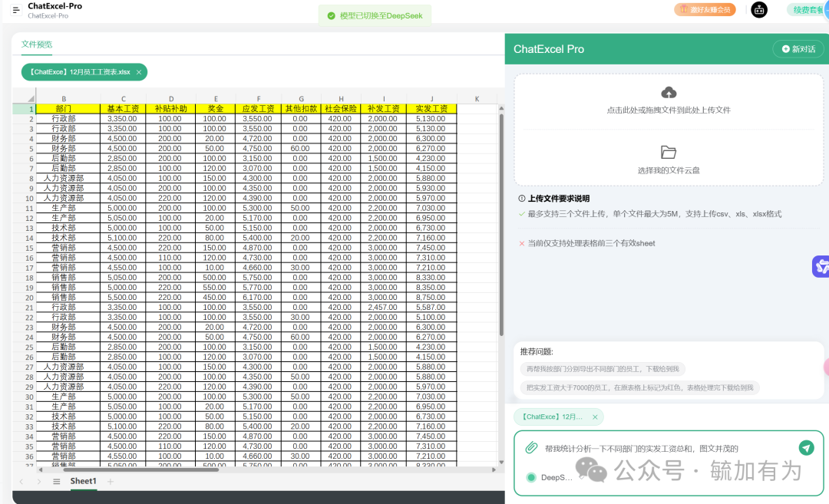
Task: Select the 应发工资 header cell
Action: [x=259, y=109]
